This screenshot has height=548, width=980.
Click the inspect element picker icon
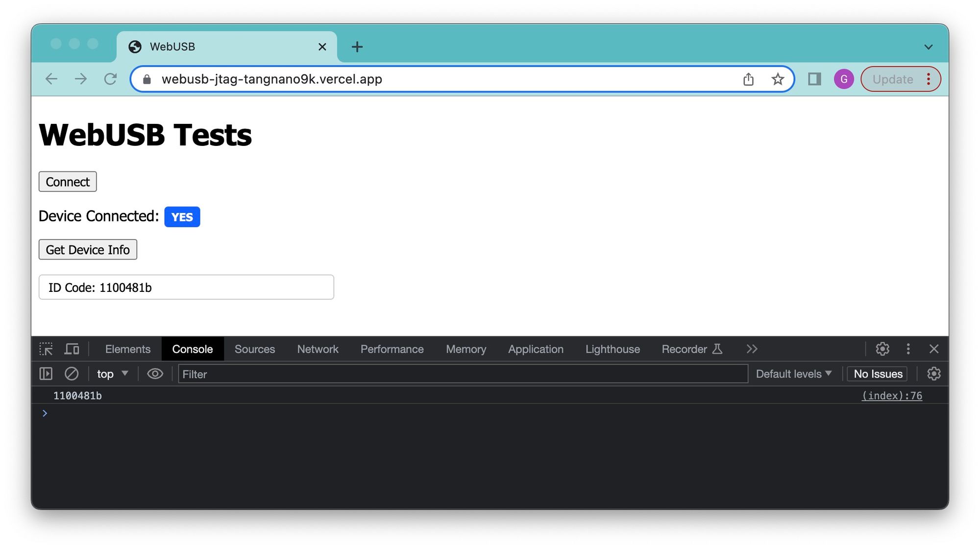coord(46,349)
